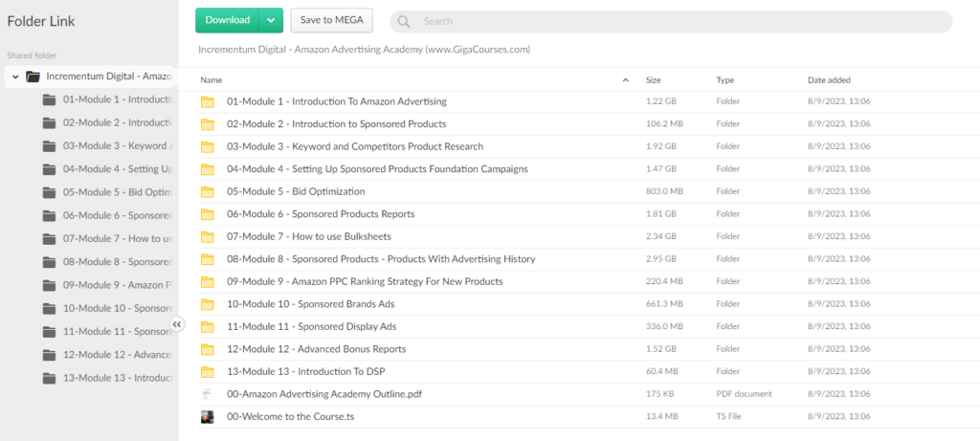This screenshot has height=441, width=980.
Task: Click the folder icon of 08-Module 8 row
Action: pos(208,259)
